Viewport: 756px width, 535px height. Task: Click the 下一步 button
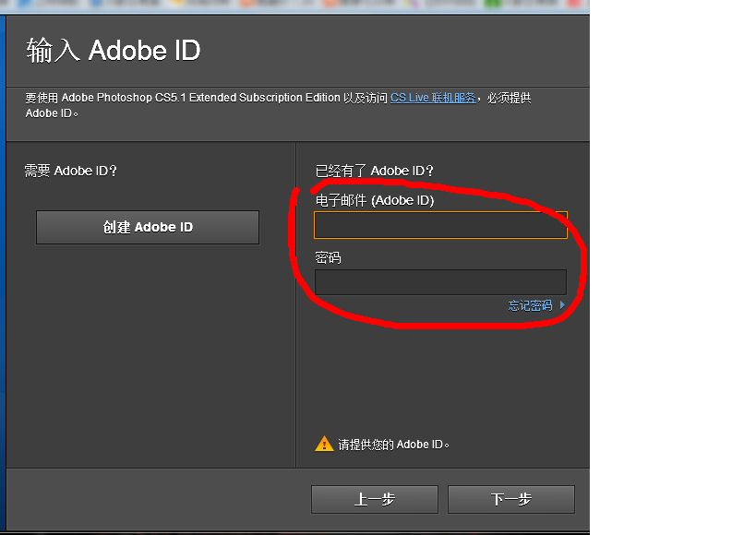[x=511, y=499]
